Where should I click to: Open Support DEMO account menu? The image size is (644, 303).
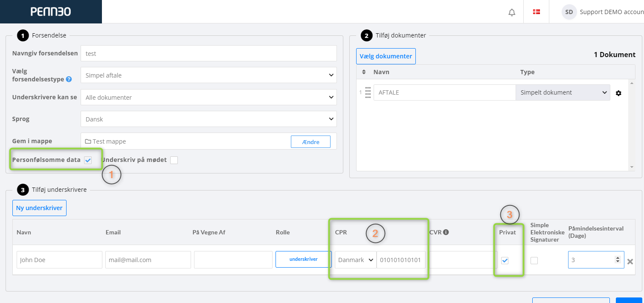pyautogui.click(x=612, y=12)
